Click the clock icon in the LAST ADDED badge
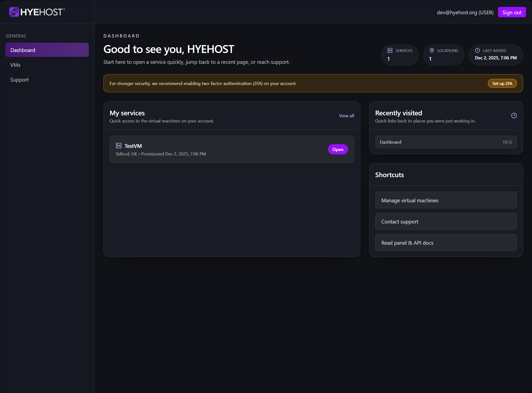The height and width of the screenshot is (393, 532). point(477,50)
